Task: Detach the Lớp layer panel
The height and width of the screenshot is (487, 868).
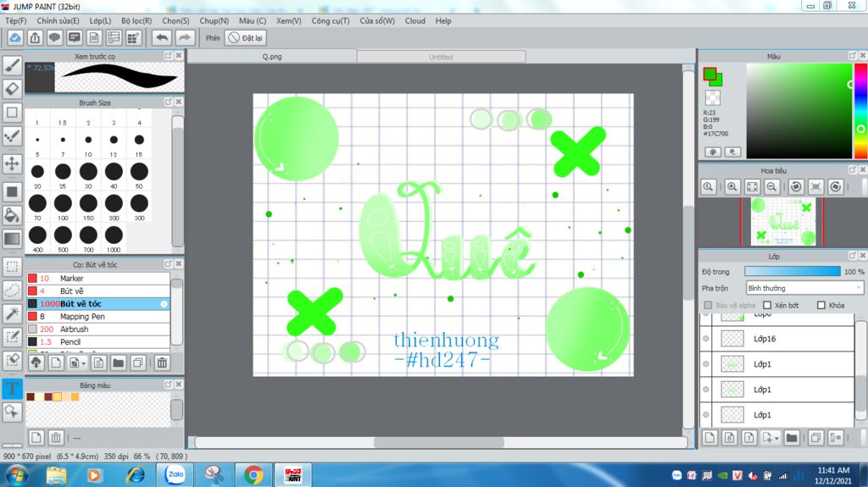Action: click(x=853, y=256)
